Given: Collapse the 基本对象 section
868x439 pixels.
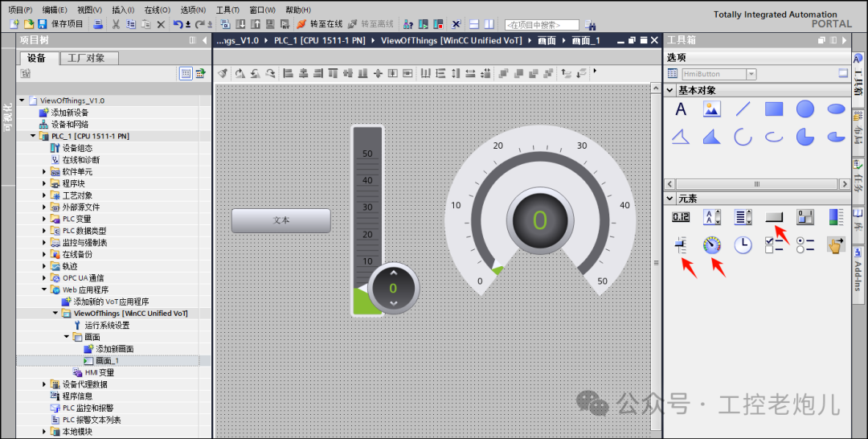Looking at the screenshot, I should tap(669, 90).
